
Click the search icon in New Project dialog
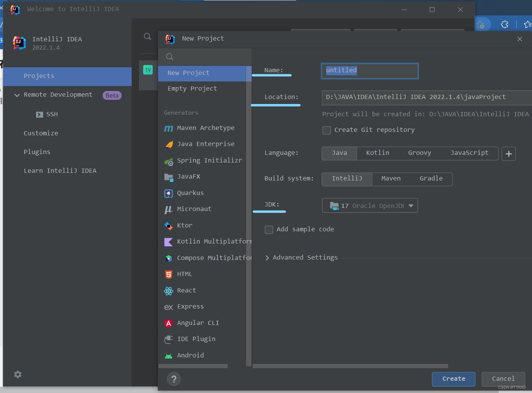coord(170,57)
